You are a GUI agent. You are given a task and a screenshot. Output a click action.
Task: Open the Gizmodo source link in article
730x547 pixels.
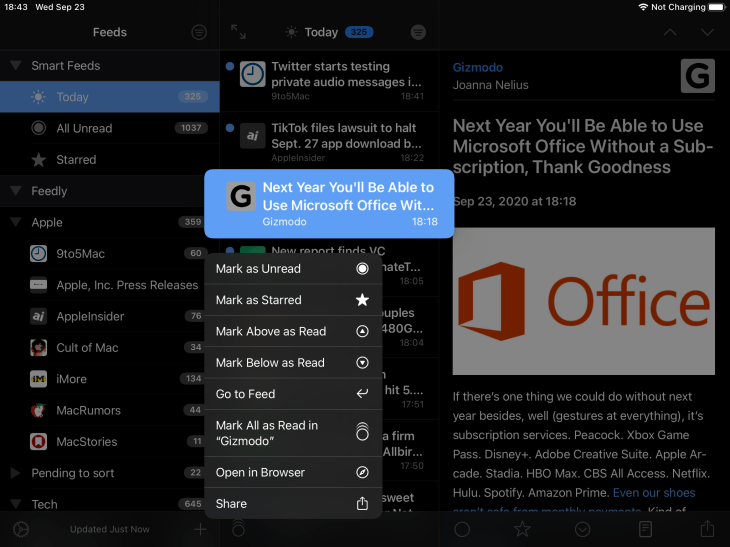tap(478, 68)
